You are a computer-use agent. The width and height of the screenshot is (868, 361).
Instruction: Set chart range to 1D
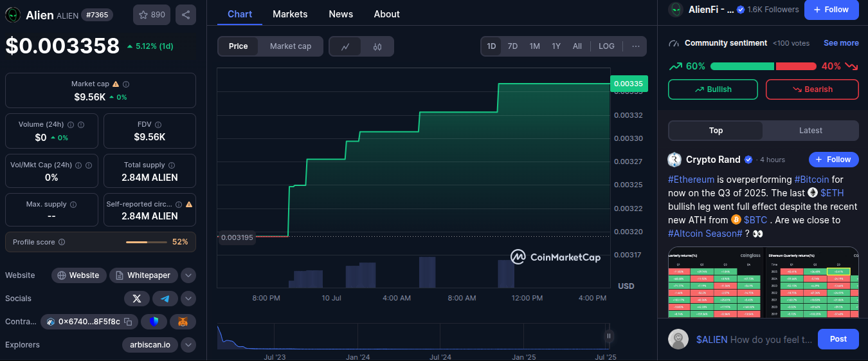[x=491, y=46]
